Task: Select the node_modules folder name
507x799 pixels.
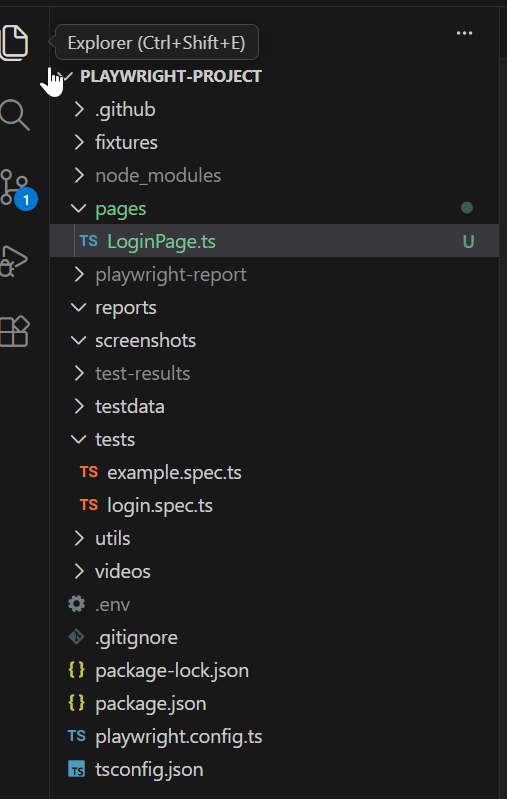Action: (158, 175)
